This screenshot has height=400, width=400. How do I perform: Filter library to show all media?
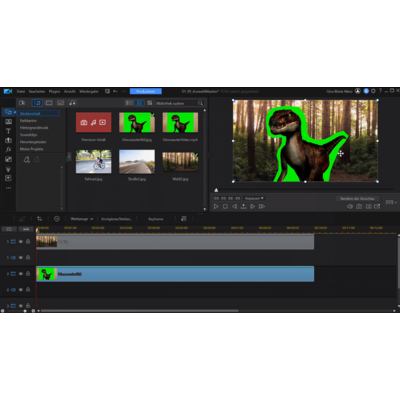[x=37, y=103]
